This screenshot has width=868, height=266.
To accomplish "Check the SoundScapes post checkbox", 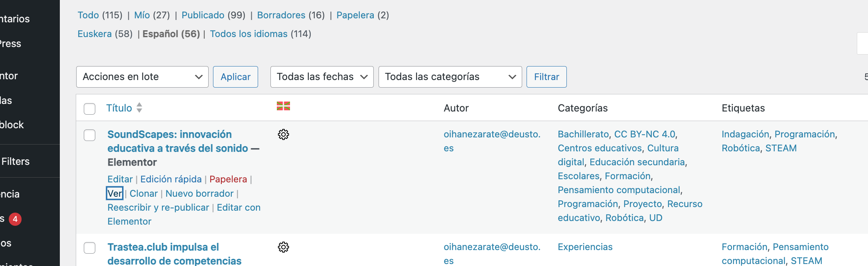I will click(90, 135).
